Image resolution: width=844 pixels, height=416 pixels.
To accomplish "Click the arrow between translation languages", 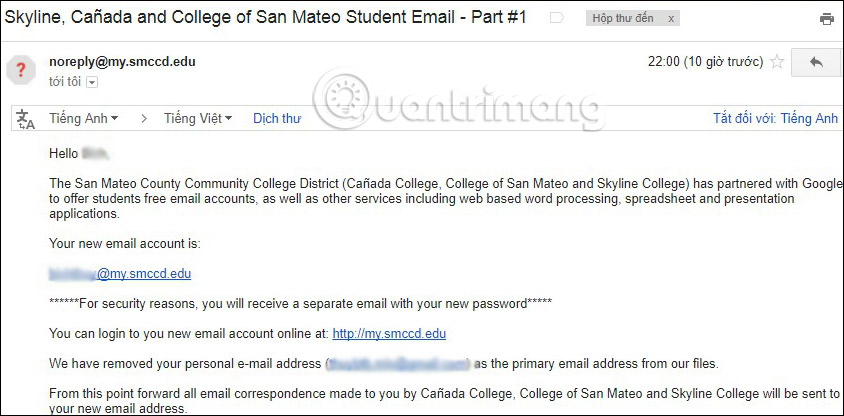I will tap(144, 119).
